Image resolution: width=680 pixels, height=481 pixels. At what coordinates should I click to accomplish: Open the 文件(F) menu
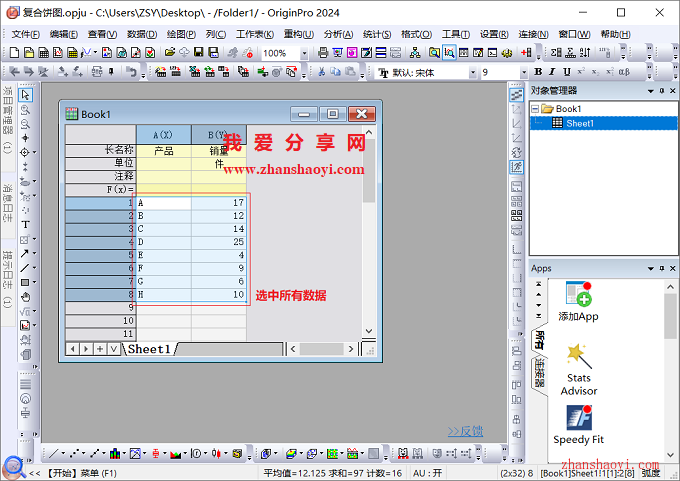click(x=26, y=34)
